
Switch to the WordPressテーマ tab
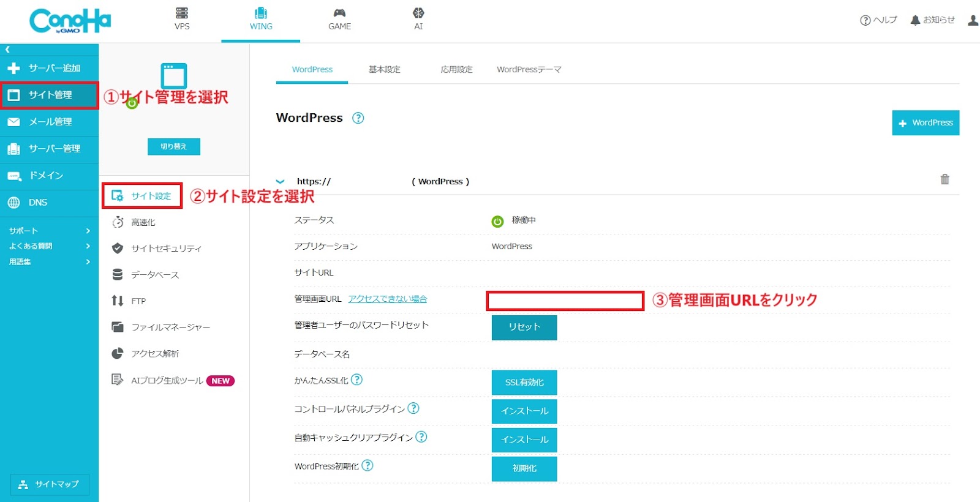(x=529, y=70)
